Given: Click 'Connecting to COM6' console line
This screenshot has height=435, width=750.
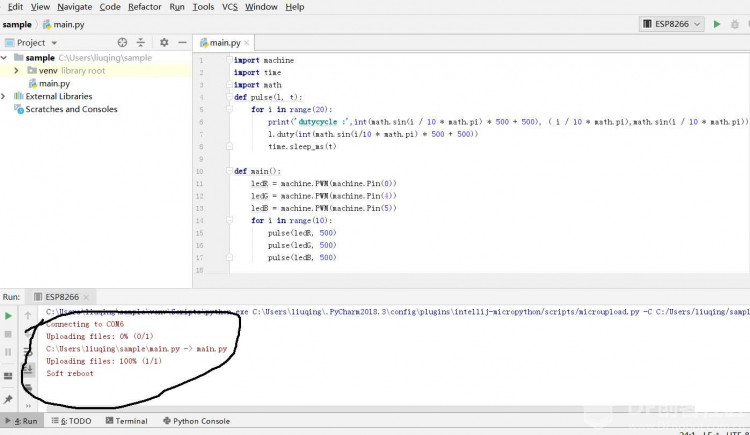Looking at the screenshot, I should [85, 324].
